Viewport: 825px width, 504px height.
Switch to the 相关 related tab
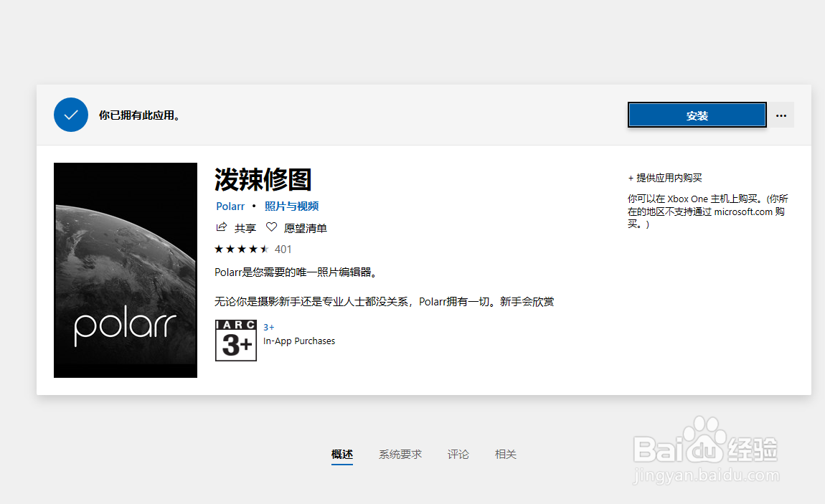[x=506, y=454]
